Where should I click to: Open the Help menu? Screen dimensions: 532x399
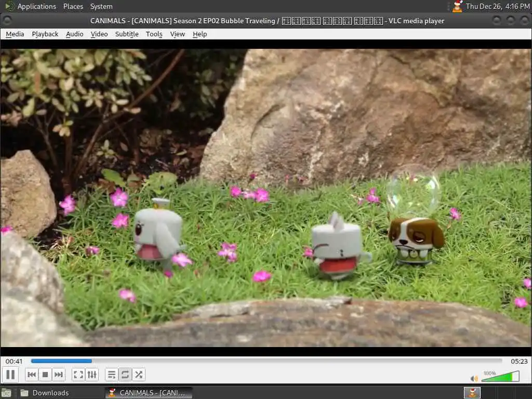200,34
